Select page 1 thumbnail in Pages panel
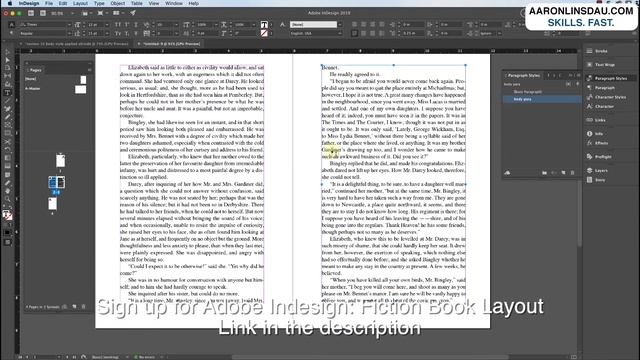The image size is (640, 360). 60,160
